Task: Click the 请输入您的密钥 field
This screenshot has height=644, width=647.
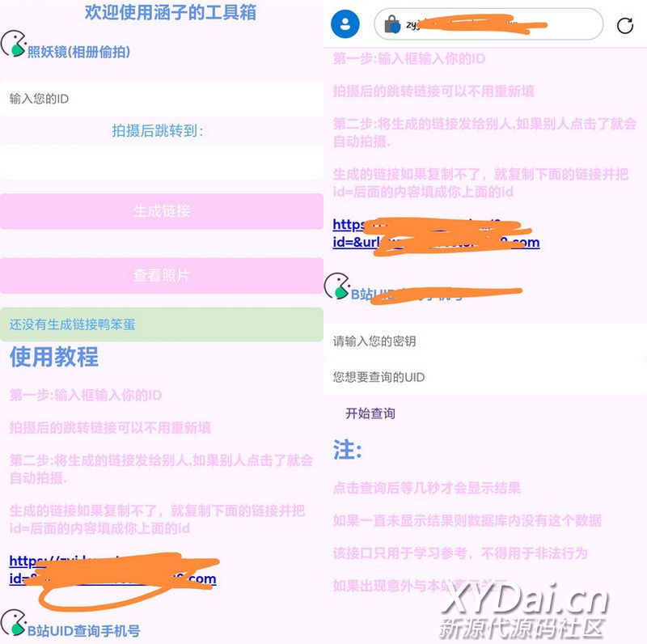Action: click(x=485, y=341)
